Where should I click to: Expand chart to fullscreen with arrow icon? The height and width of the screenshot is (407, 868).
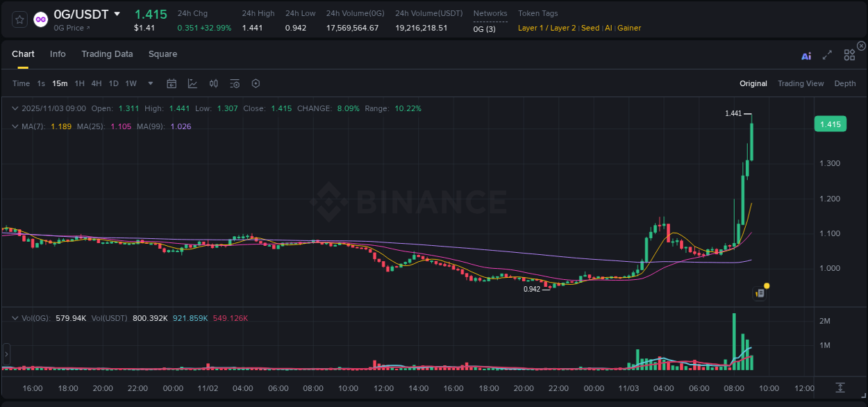coord(826,55)
